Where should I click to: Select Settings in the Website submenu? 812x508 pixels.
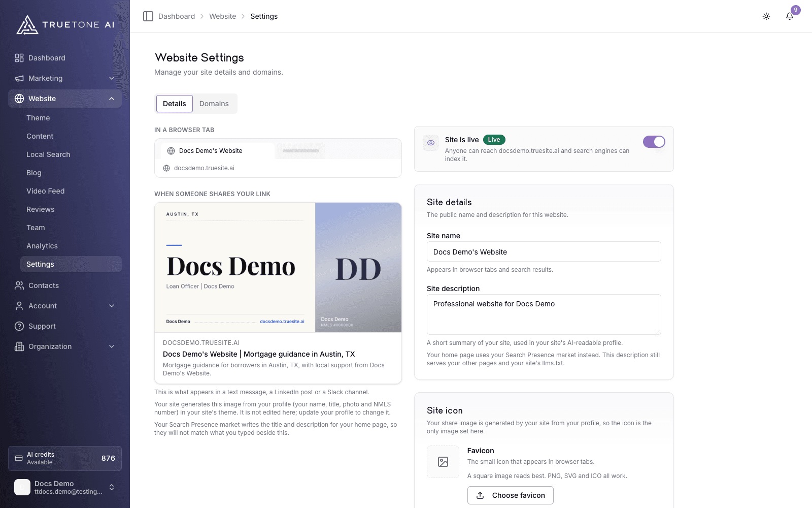click(x=71, y=264)
